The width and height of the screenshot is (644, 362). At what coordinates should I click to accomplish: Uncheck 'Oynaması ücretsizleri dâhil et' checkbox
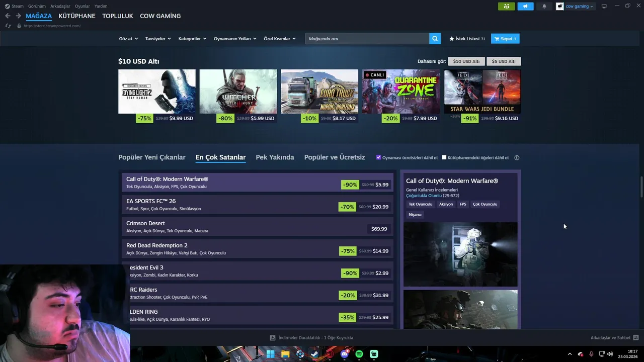(x=379, y=157)
